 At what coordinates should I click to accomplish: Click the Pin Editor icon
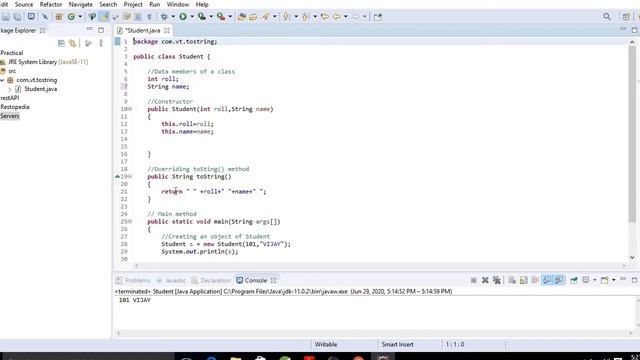[378, 17]
